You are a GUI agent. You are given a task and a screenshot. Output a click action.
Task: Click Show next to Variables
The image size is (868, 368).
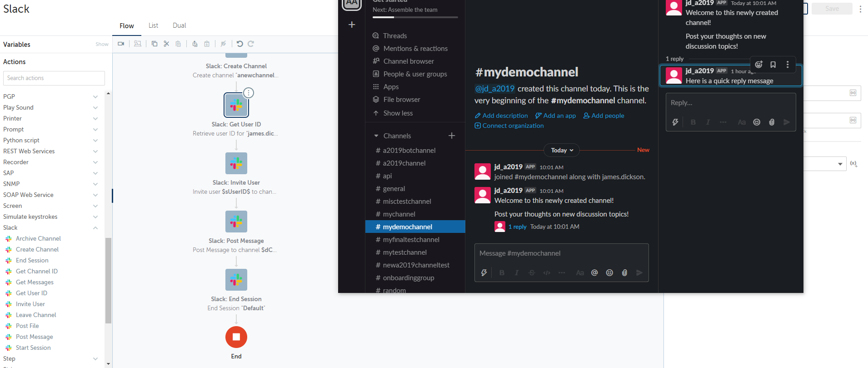[102, 44]
